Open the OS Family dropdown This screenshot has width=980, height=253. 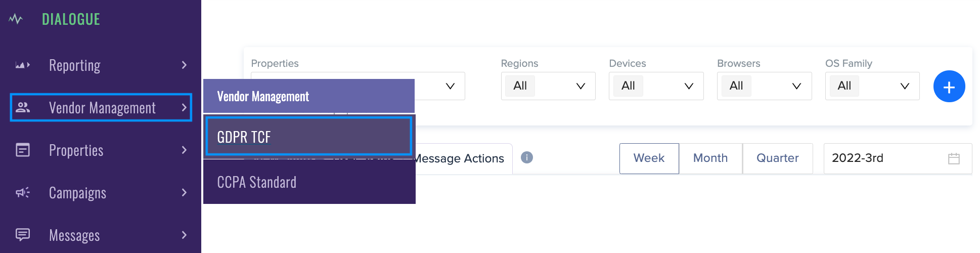pyautogui.click(x=872, y=86)
